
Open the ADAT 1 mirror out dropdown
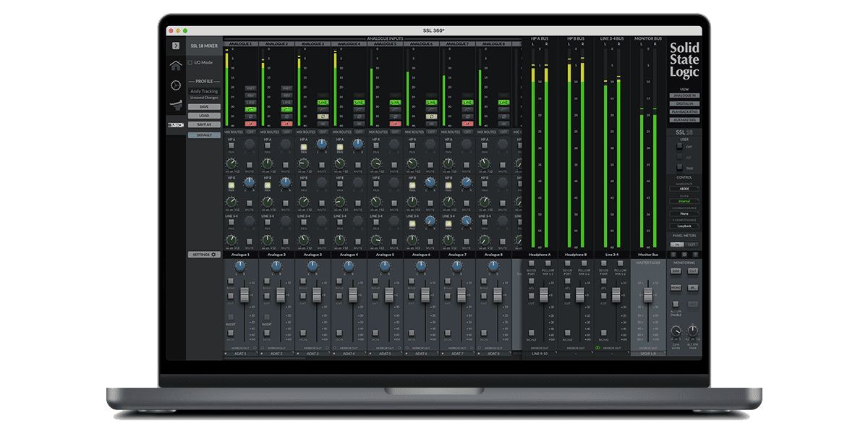pos(242,354)
